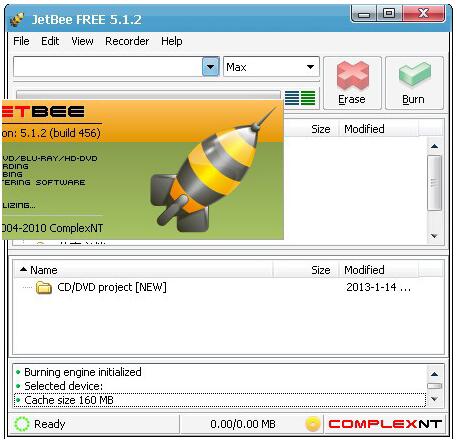Close the JetBee window
This screenshot has width=457, height=446.
point(423,14)
